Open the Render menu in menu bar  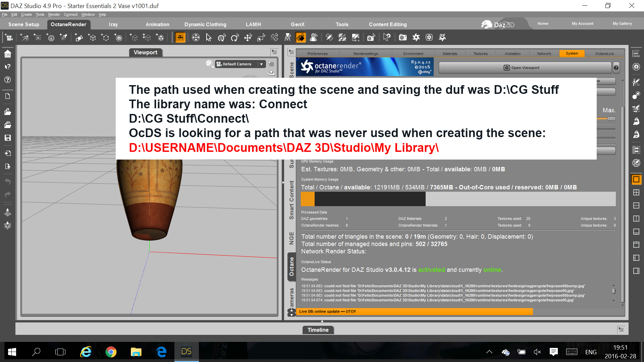click(x=54, y=14)
